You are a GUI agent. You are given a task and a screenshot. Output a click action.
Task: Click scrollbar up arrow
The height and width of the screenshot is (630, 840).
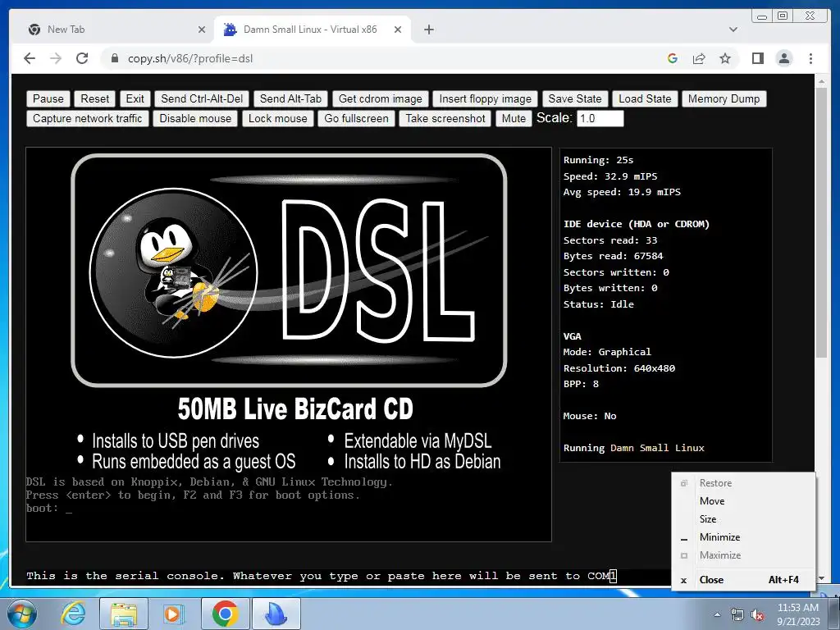point(821,81)
